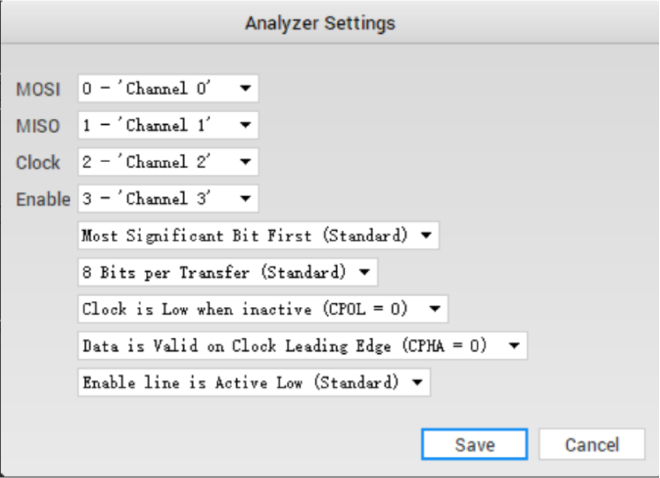Click the MISO label

(39, 126)
